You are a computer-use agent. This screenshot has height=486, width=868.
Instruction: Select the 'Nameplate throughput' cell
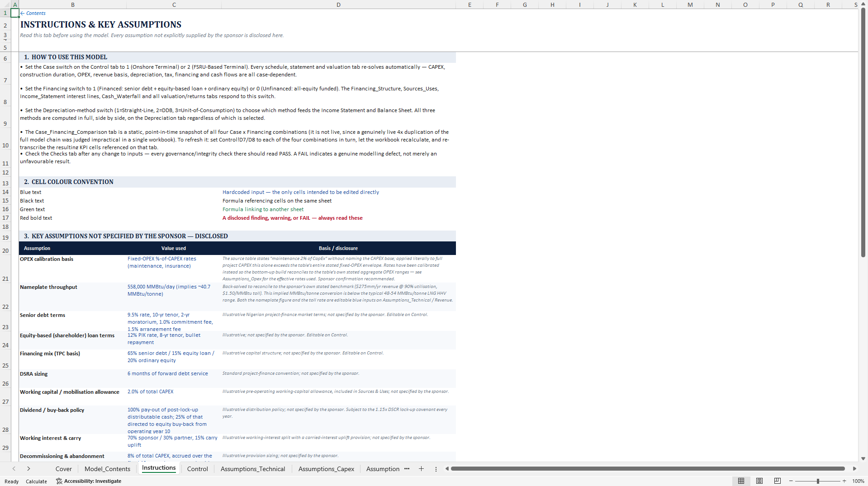72,297
